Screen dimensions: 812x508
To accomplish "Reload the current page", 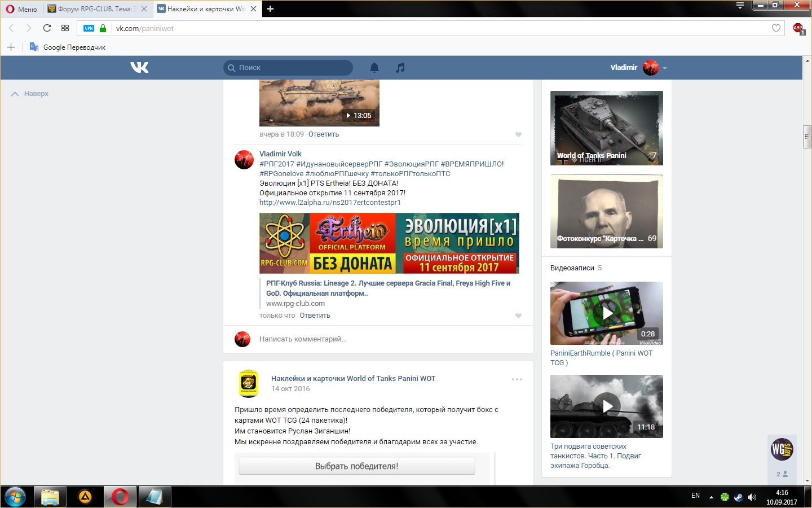I will [x=47, y=28].
